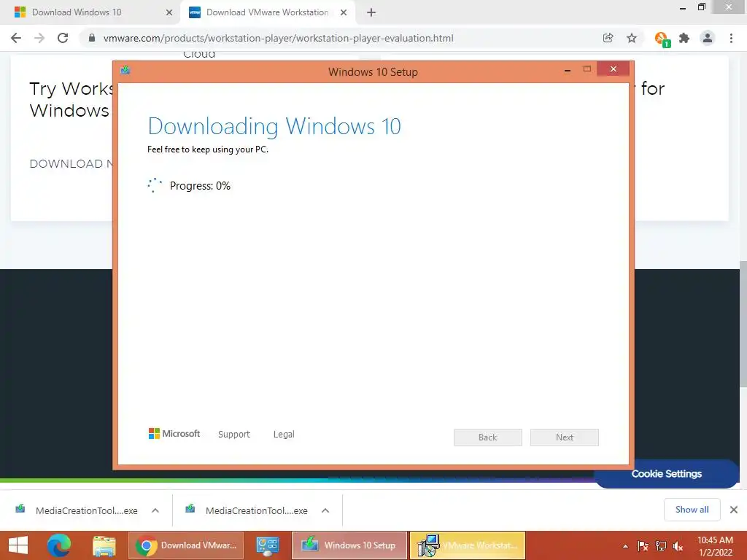Open Chrome's three-dot menu
The height and width of the screenshot is (560, 747).
tap(731, 38)
